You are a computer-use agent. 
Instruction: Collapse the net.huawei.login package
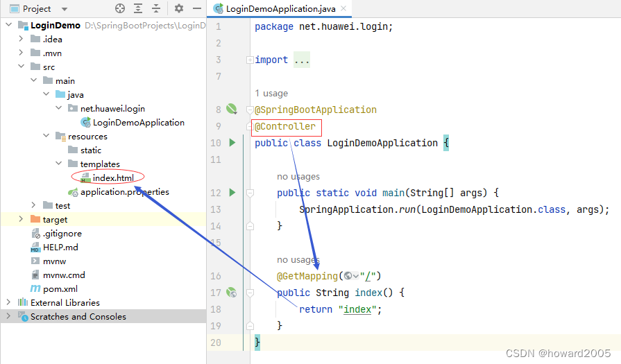point(58,108)
